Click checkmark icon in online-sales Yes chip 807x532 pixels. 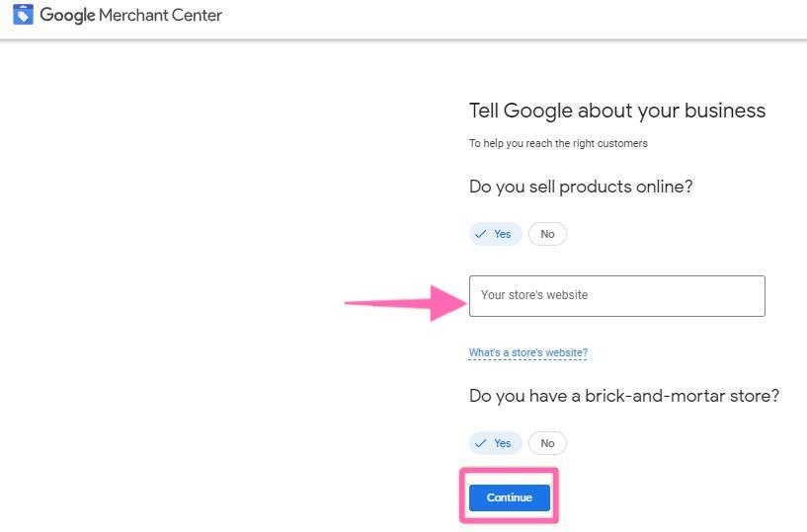pos(481,234)
